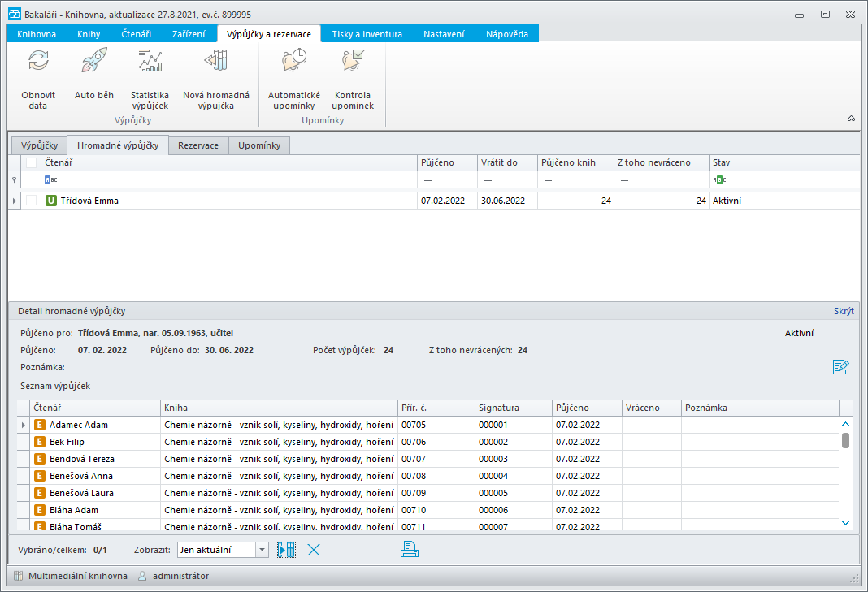Tick the checkbox for Třídová Emma row
Viewport: 868px width, 592px height.
click(x=32, y=201)
